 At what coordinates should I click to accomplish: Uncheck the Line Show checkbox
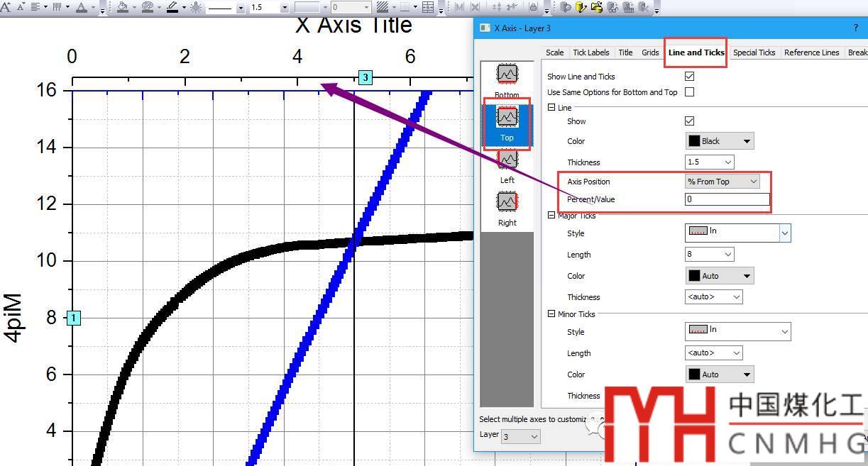click(689, 121)
